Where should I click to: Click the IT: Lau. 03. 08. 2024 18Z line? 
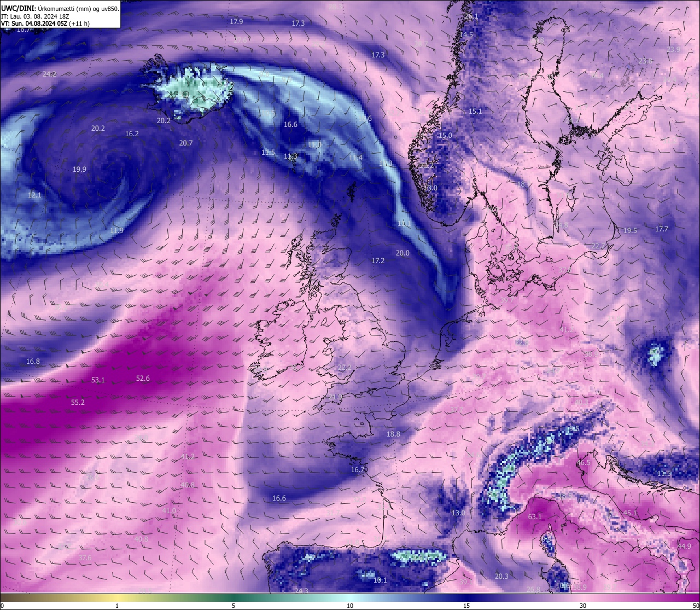point(35,16)
